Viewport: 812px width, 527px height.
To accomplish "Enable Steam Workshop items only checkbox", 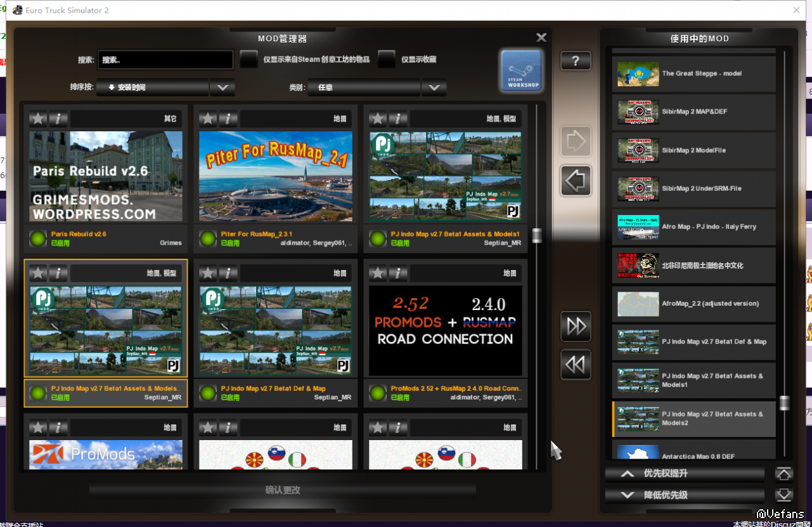I will coord(248,60).
